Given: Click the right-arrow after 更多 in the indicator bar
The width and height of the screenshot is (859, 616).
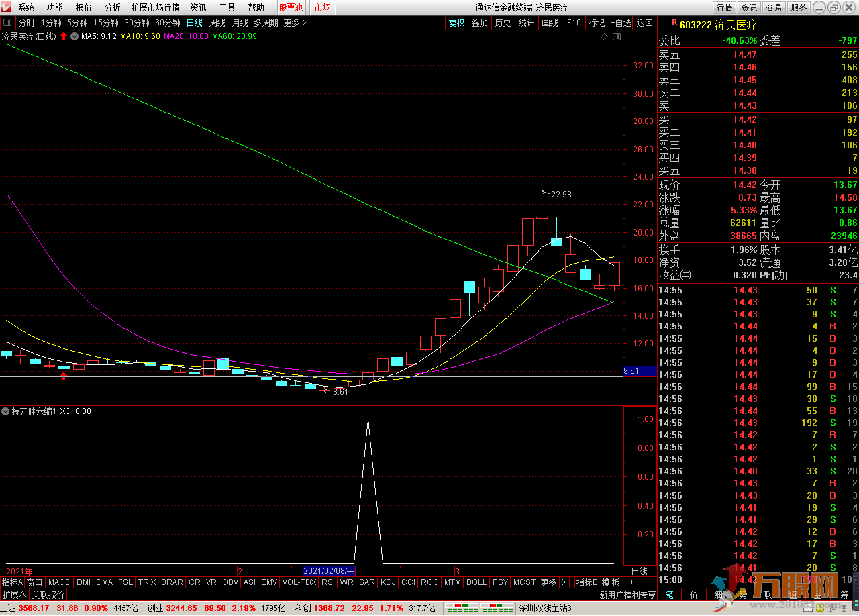Looking at the screenshot, I should click(x=564, y=582).
